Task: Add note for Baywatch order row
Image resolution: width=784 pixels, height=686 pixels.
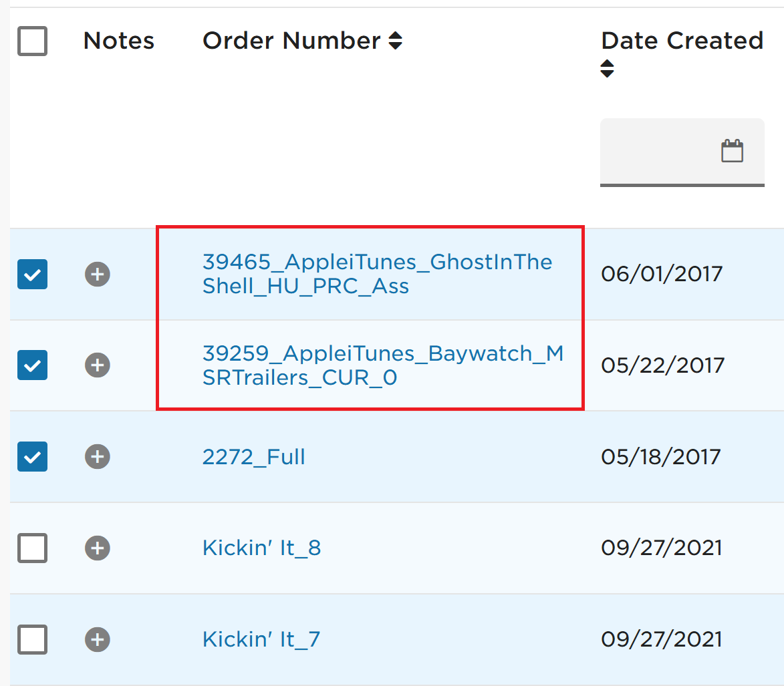Action: click(98, 365)
